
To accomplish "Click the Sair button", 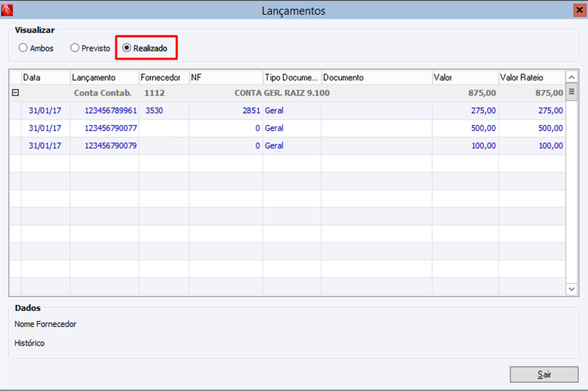I will coord(544,374).
